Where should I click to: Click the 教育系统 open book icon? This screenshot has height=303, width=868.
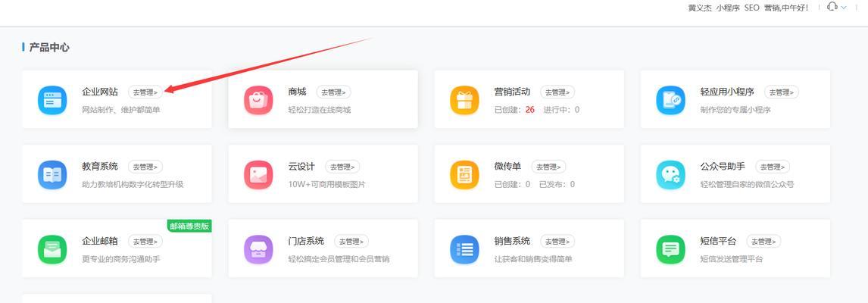(x=52, y=175)
